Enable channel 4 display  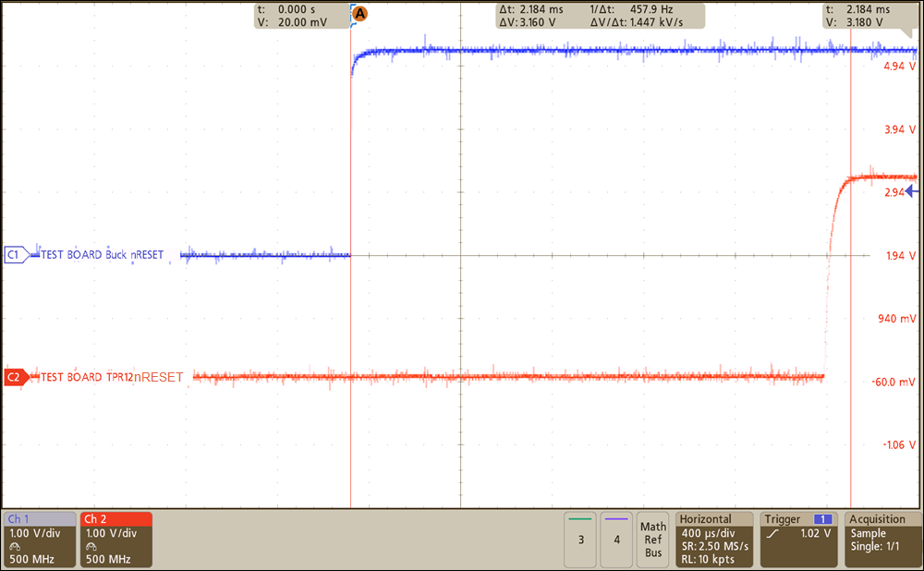(616, 540)
